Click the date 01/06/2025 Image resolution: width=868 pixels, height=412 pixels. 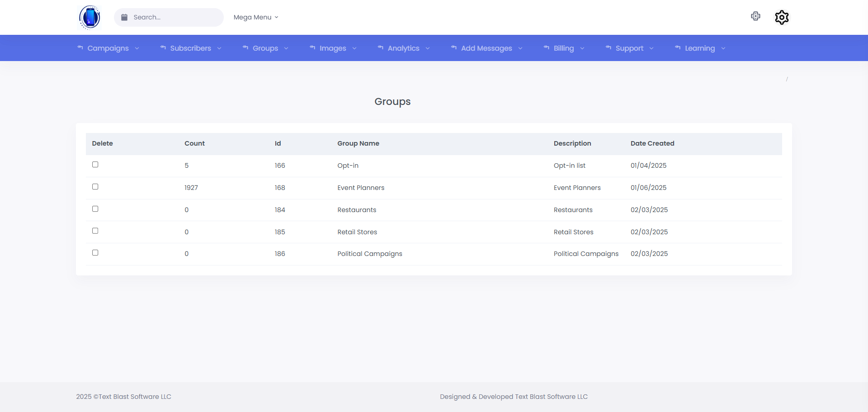pyautogui.click(x=648, y=188)
